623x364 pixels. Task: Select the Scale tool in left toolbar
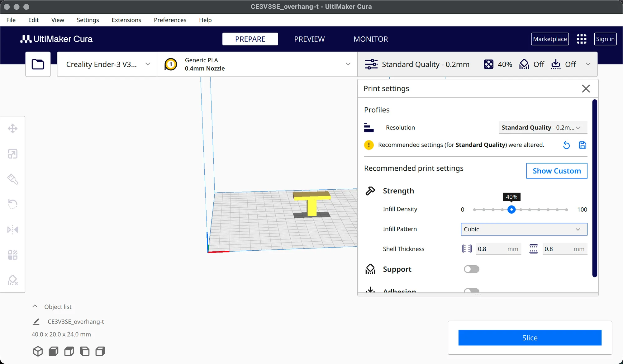(x=12, y=154)
